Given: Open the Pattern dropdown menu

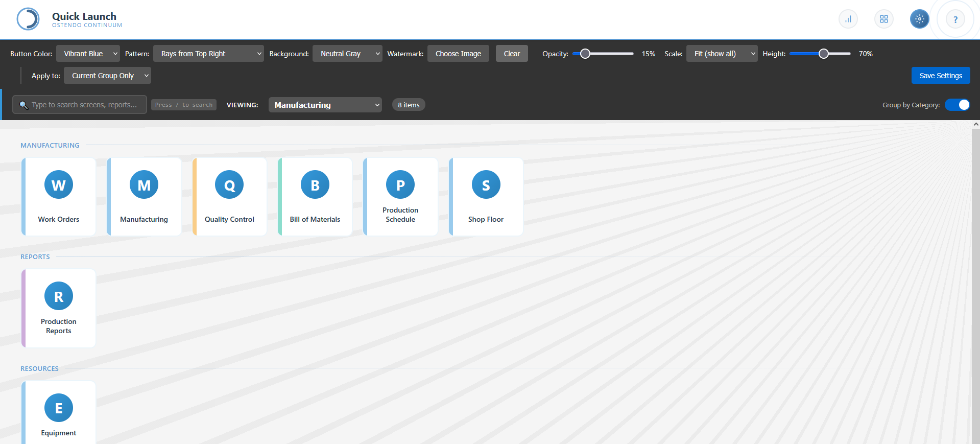Looking at the screenshot, I should coord(208,54).
